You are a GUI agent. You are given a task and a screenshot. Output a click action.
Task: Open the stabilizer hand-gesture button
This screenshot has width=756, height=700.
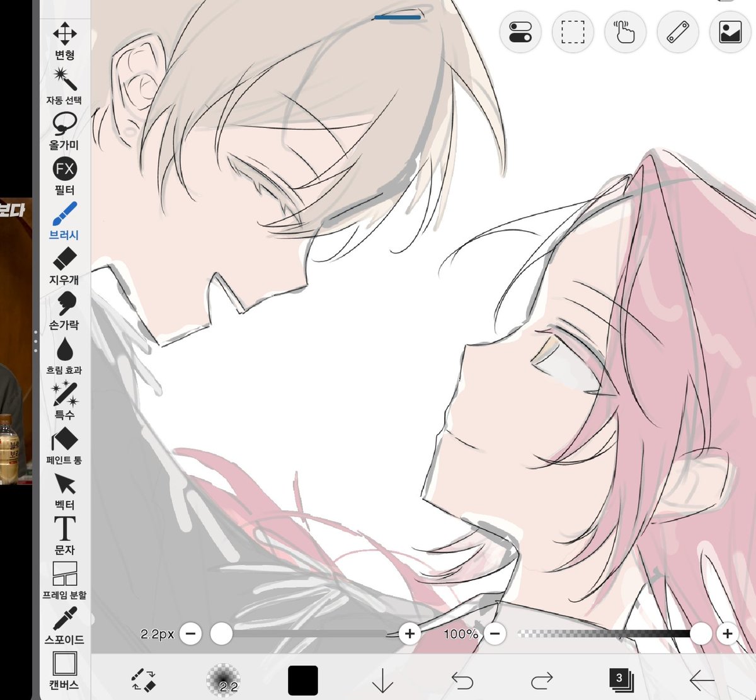tap(625, 32)
